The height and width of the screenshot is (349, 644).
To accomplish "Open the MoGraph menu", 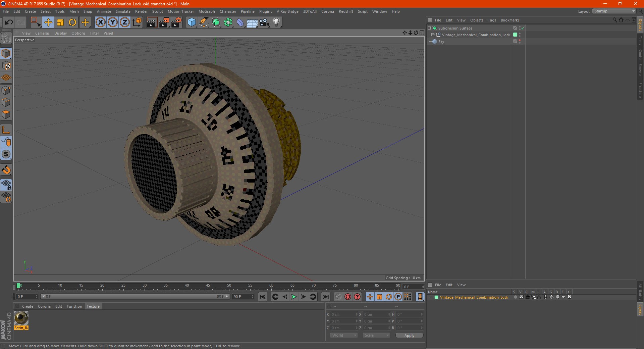I will point(206,11).
